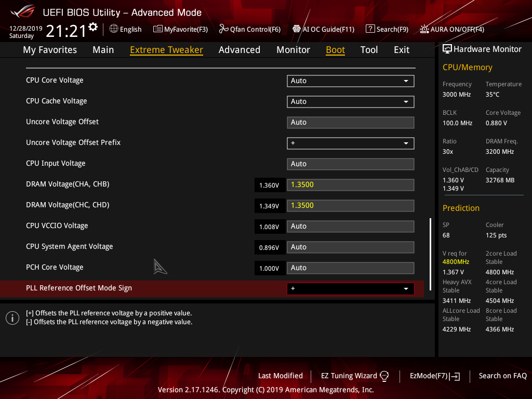The height and width of the screenshot is (399, 532).
Task: Click the 32768 MB capacity value
Action: pos(500,180)
